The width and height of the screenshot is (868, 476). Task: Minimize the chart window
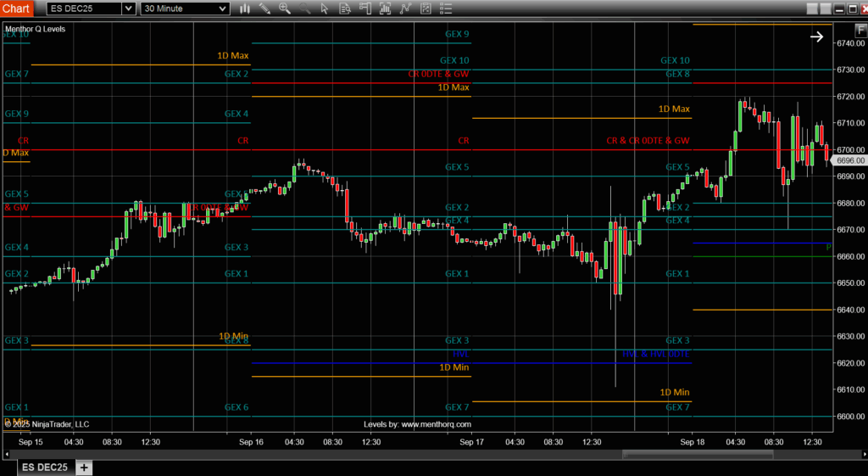coord(839,8)
